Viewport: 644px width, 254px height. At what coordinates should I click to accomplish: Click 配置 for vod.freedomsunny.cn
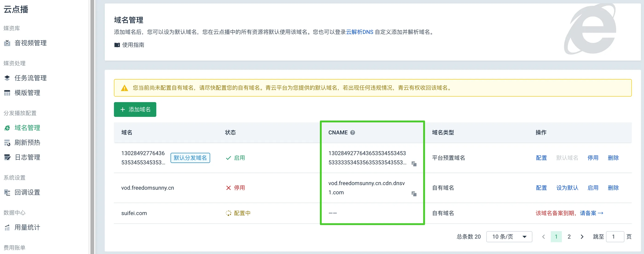(541, 188)
